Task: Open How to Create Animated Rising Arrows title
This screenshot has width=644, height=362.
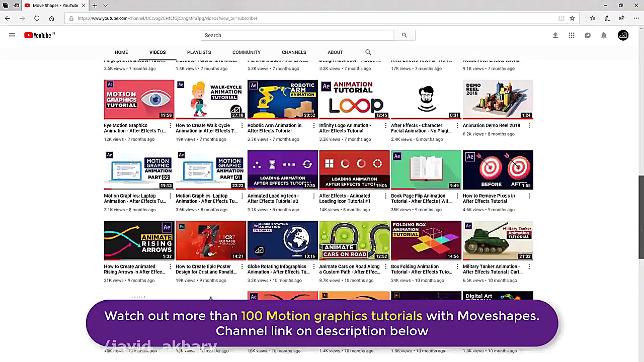Action: pos(134,269)
